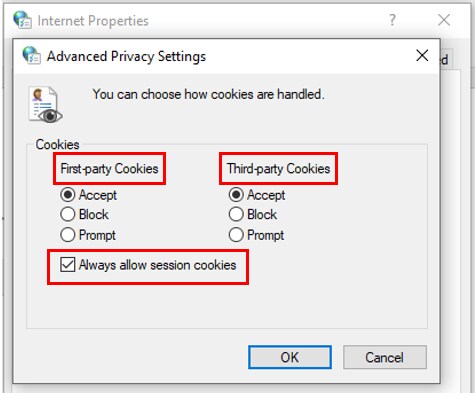Dismiss the dialog with Cancel
This screenshot has width=476, height=393.
click(x=385, y=357)
